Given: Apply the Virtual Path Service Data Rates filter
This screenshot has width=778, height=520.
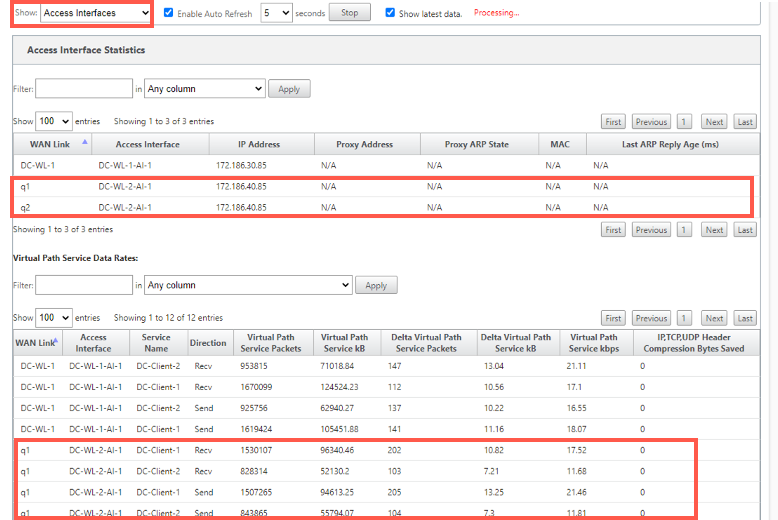Looking at the screenshot, I should pyautogui.click(x=376, y=286).
